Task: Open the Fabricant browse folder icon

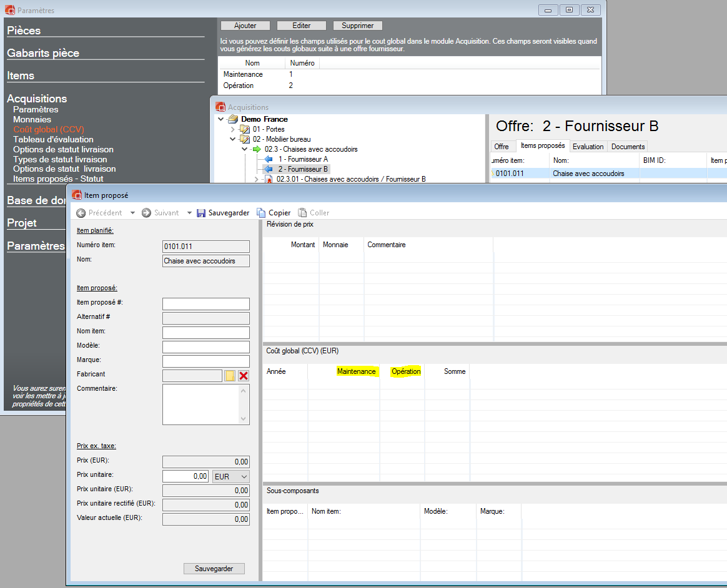Action: [230, 375]
